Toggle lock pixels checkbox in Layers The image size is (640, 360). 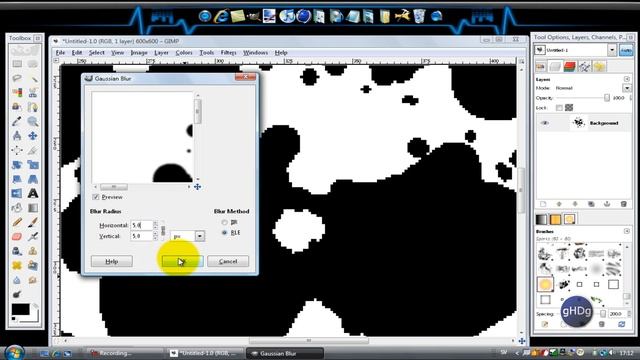click(x=559, y=108)
